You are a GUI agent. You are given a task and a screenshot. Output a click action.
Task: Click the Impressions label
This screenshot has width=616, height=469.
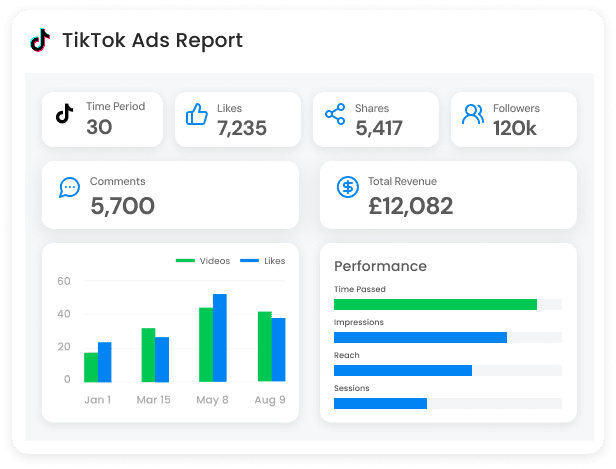click(x=359, y=322)
